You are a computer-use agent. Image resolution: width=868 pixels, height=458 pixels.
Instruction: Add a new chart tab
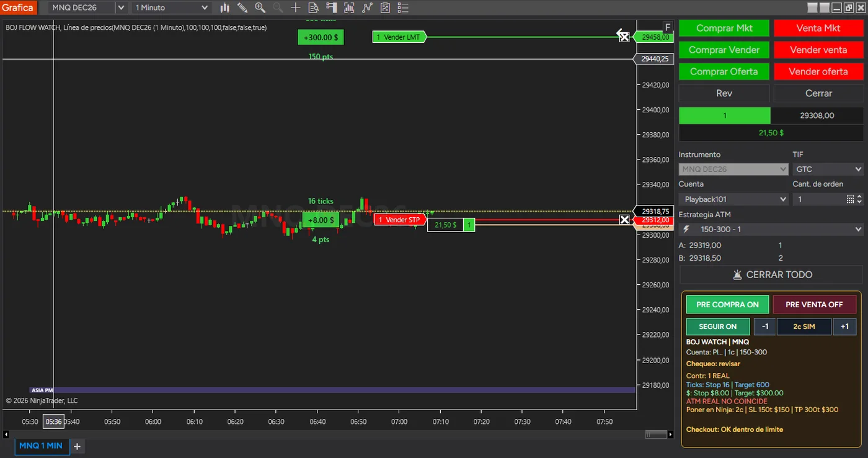(77, 446)
